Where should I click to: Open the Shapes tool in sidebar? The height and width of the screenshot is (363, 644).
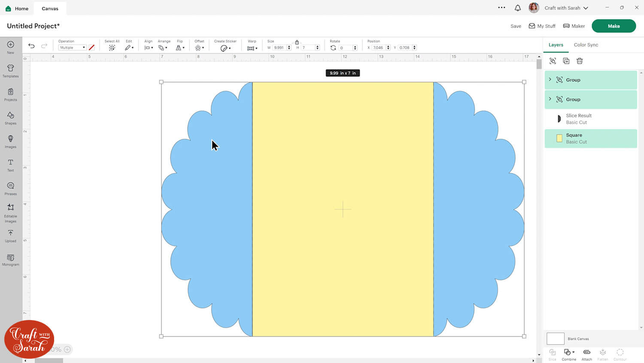pyautogui.click(x=11, y=118)
